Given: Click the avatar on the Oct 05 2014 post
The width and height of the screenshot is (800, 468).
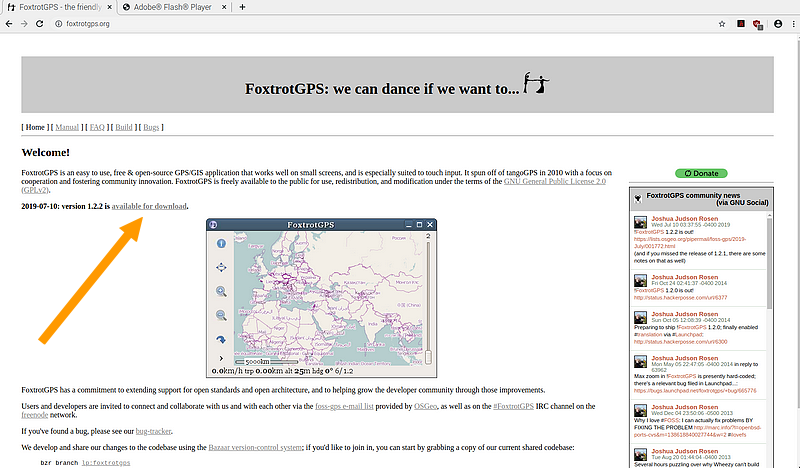Looking at the screenshot, I should (x=640, y=317).
